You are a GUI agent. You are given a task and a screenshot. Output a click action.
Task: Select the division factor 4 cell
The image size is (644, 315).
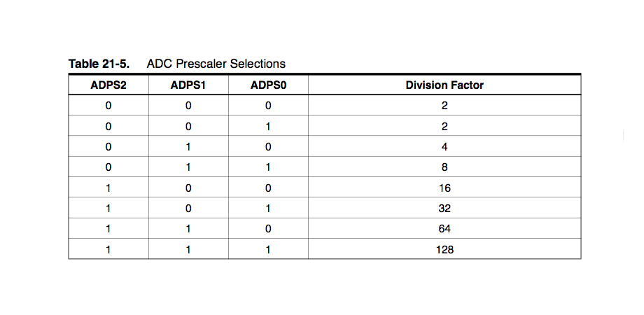(x=444, y=146)
